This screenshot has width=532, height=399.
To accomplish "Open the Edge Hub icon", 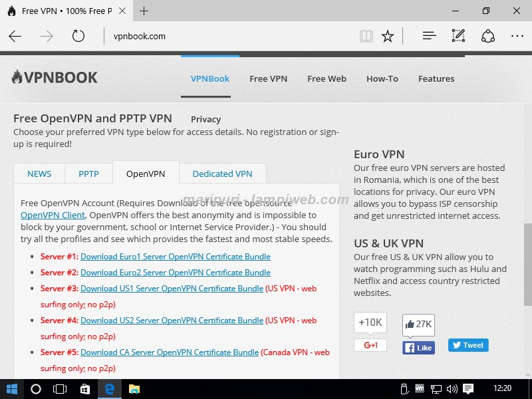I will pyautogui.click(x=429, y=36).
